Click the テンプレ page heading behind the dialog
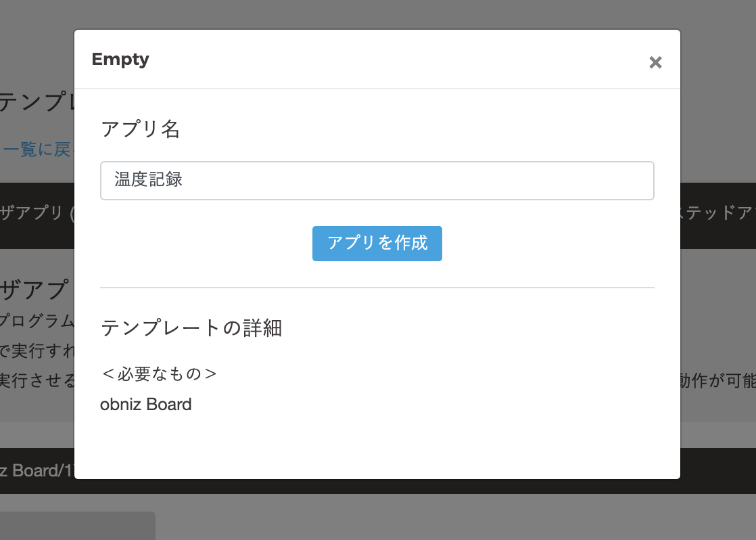The width and height of the screenshot is (756, 540). click(x=37, y=102)
